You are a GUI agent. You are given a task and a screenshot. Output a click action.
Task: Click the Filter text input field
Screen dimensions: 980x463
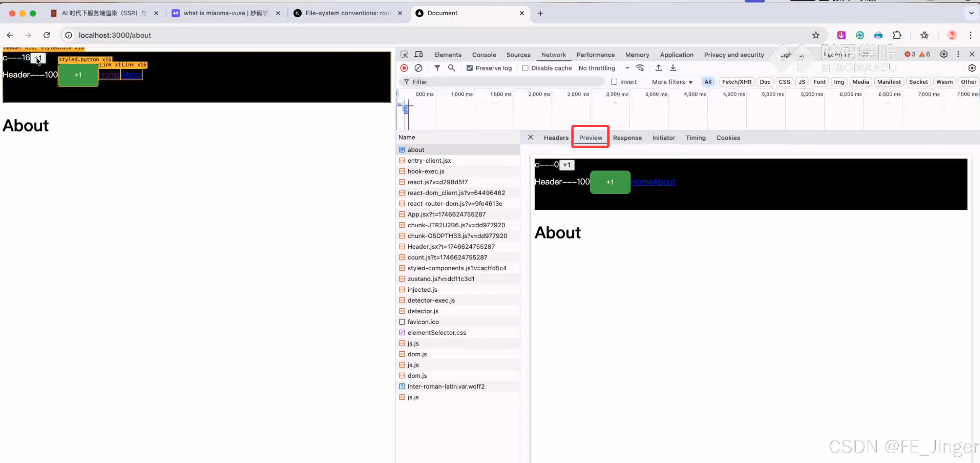click(x=506, y=82)
